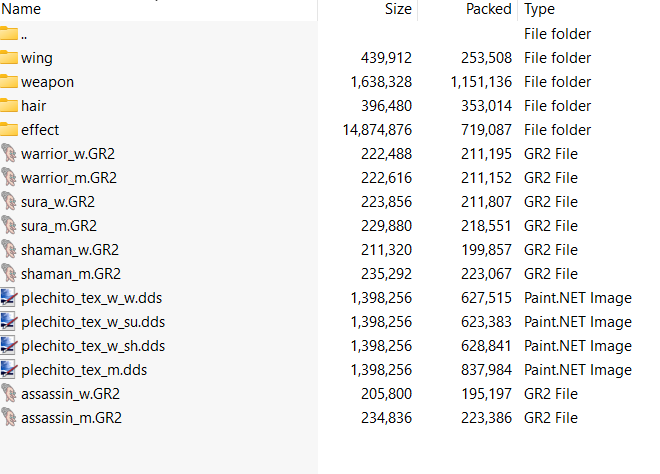
Task: Sort by the Type column header
Action: pyautogui.click(x=540, y=9)
